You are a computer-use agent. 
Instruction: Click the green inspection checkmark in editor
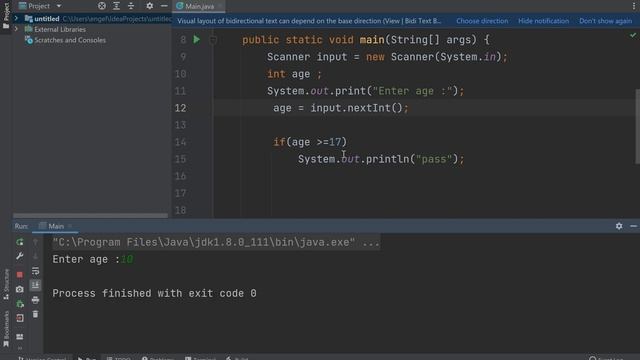(633, 36)
